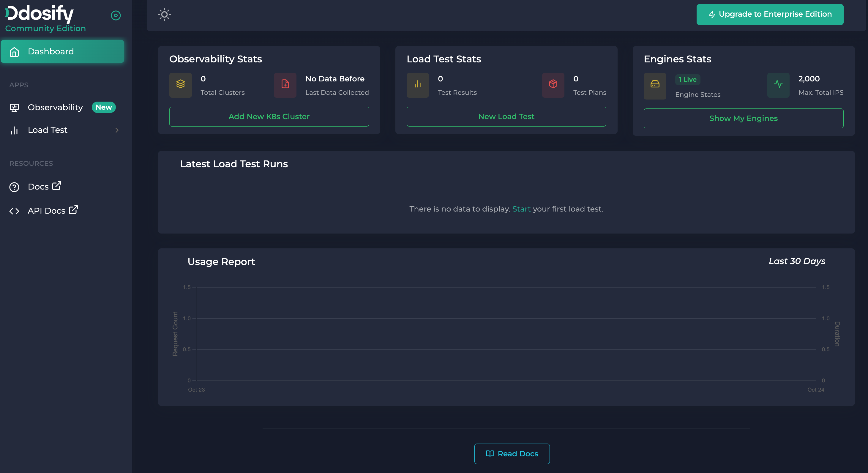Open Observability from the sidebar
This screenshot has height=473, width=868.
pos(55,107)
